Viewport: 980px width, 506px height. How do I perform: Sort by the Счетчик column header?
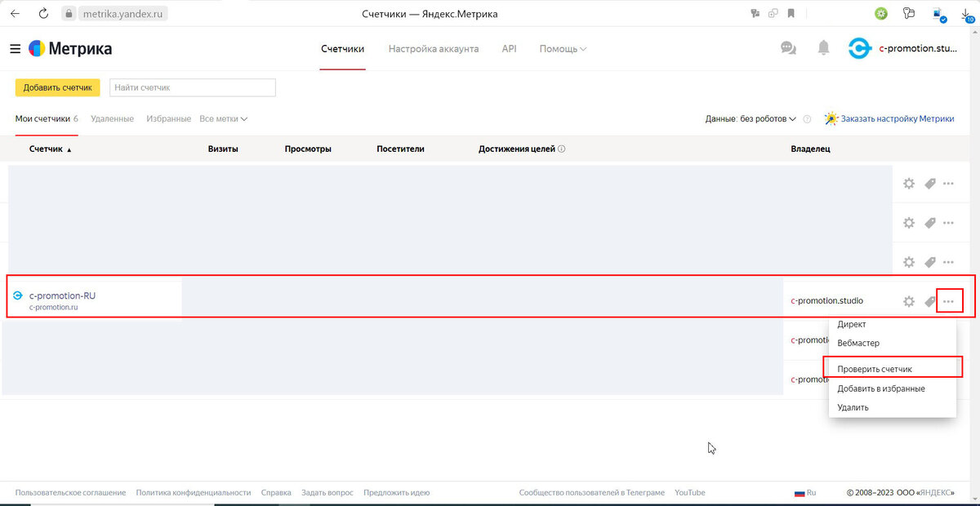coord(51,149)
